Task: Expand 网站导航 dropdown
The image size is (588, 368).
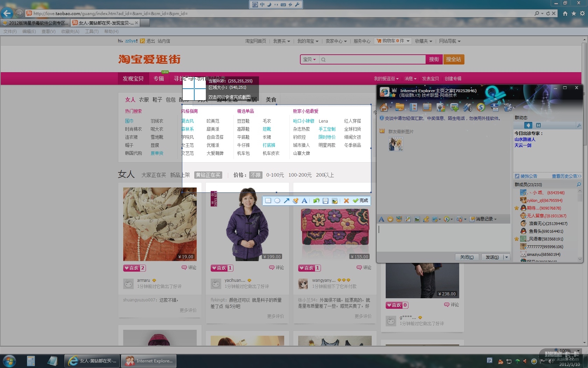Action: 450,41
